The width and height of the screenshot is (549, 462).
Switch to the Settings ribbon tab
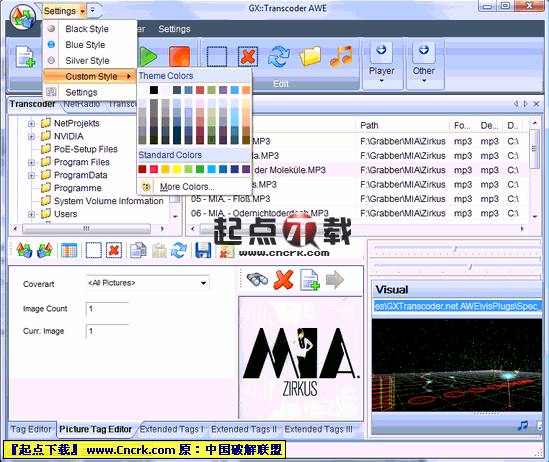[x=174, y=29]
